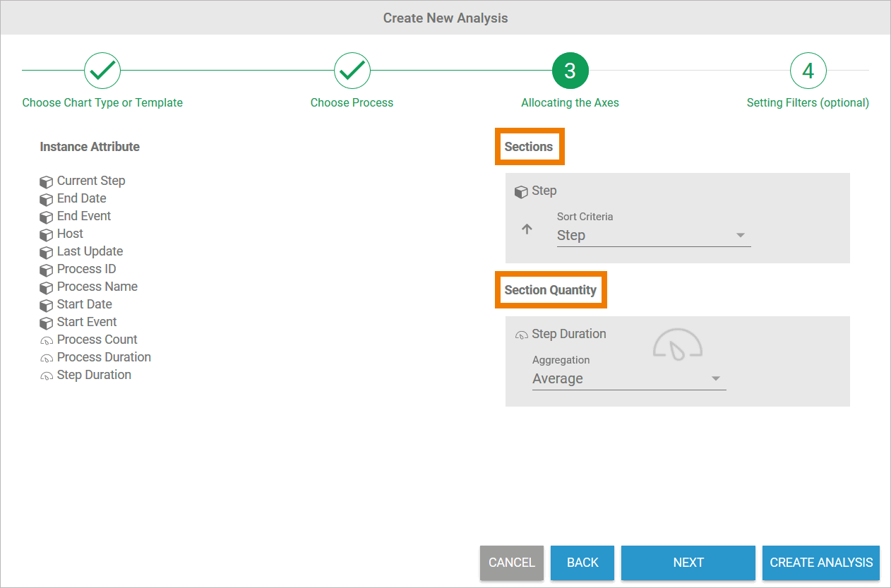Click the cube icon next to Host
The height and width of the screenshot is (588, 891).
click(x=47, y=234)
